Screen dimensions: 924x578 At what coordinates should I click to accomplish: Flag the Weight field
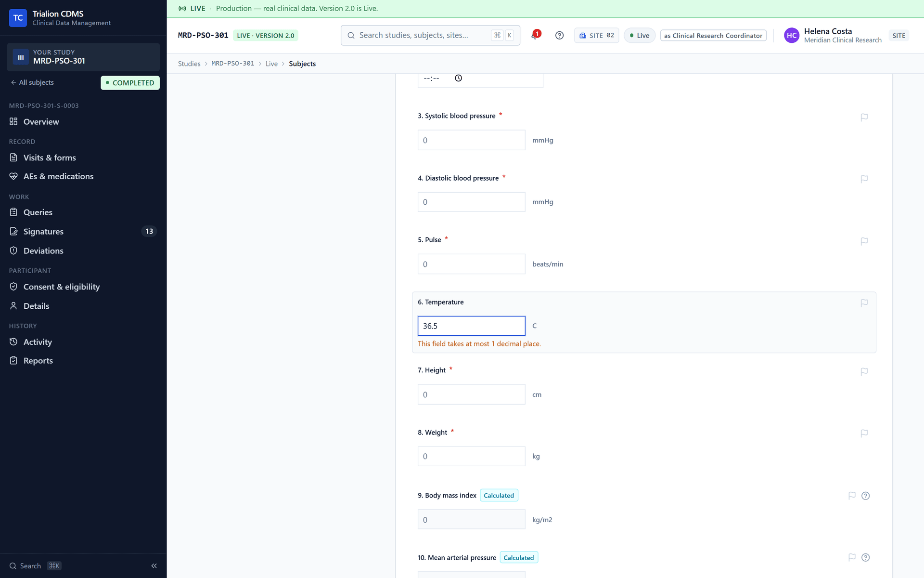tap(864, 433)
